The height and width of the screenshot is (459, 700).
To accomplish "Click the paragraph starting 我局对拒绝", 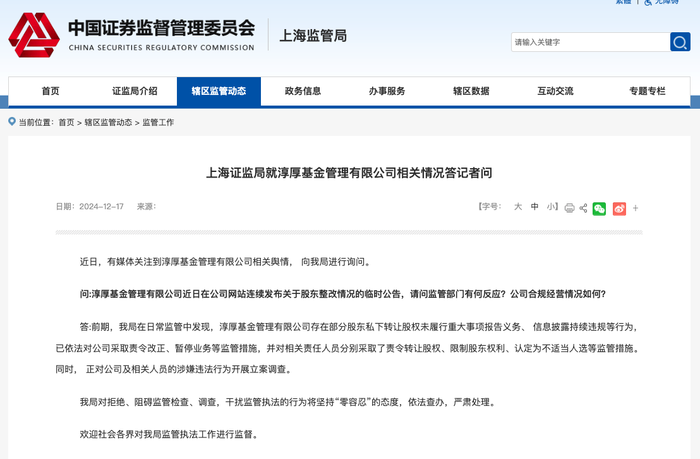I will pyautogui.click(x=288, y=402).
